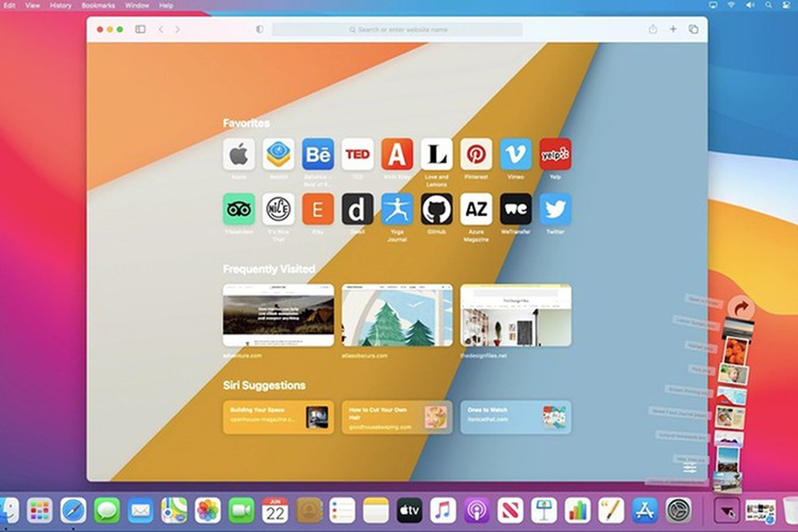Click the Privacy Report shield icon
The width and height of the screenshot is (798, 532).
pyautogui.click(x=260, y=30)
